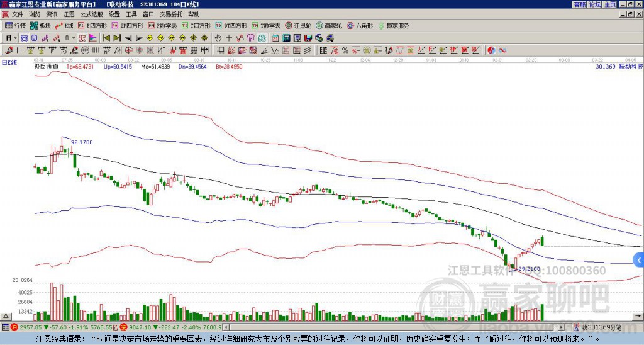
Task: Click the 301369 联动科技 stock label
Action: (619, 66)
